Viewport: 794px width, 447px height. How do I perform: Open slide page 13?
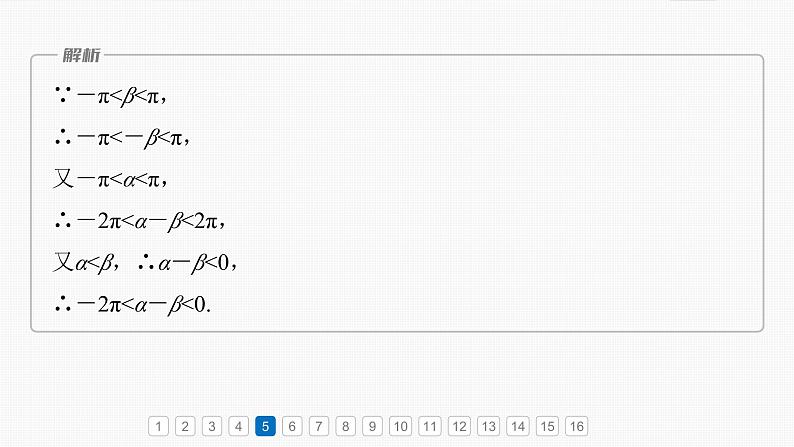point(488,427)
